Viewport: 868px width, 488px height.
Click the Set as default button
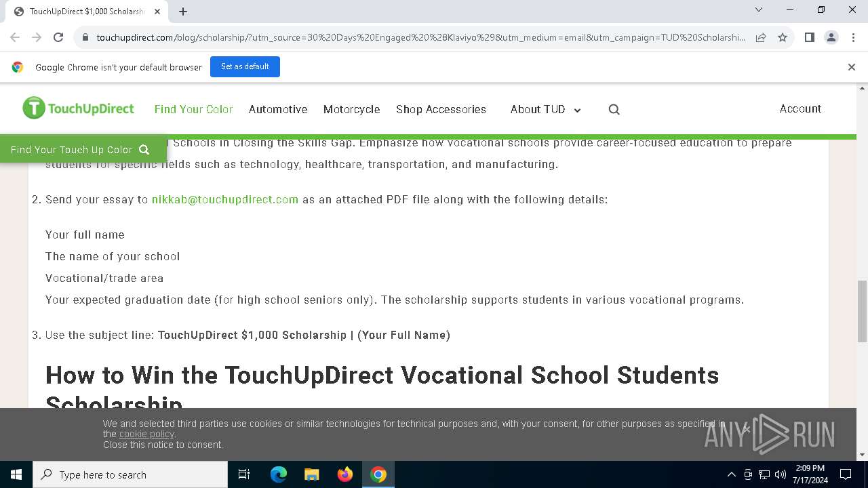pyautogui.click(x=245, y=66)
